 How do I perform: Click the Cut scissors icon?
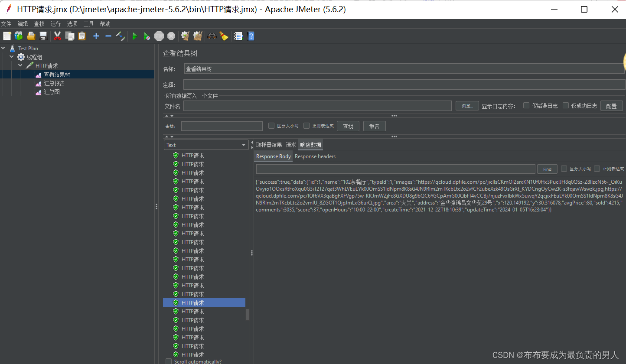tap(57, 36)
